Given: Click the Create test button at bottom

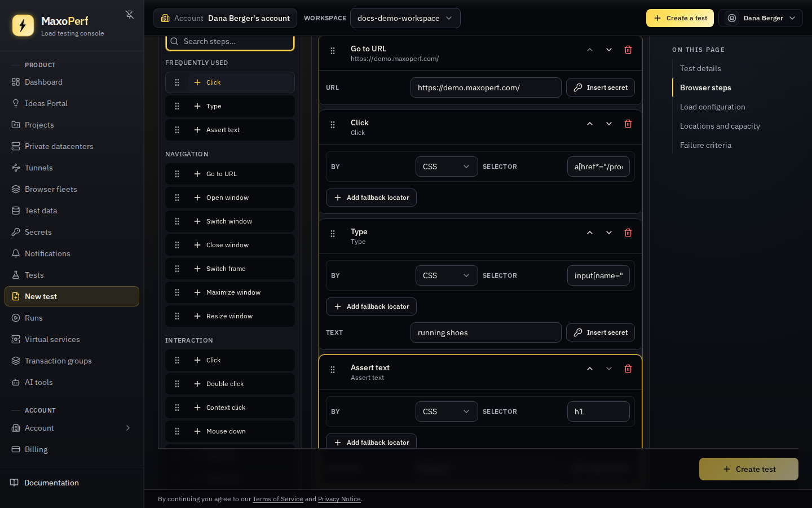Looking at the screenshot, I should point(749,469).
